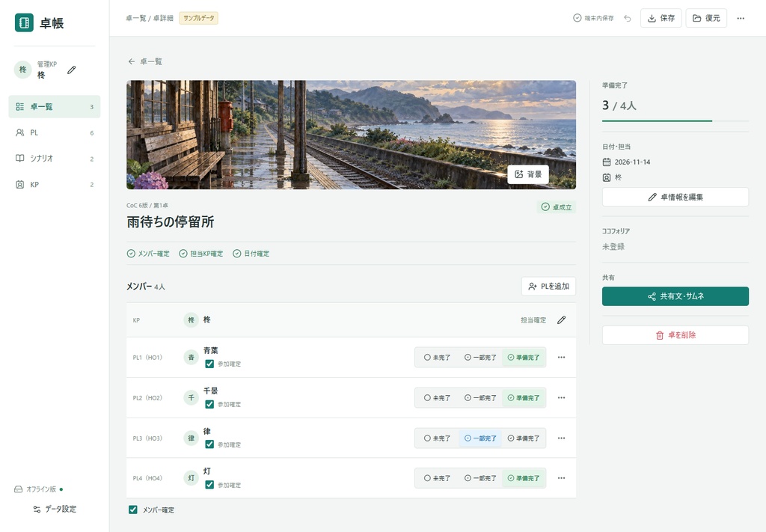Set 青葉 status to 未完了
This screenshot has height=532, width=766.
[x=437, y=357]
